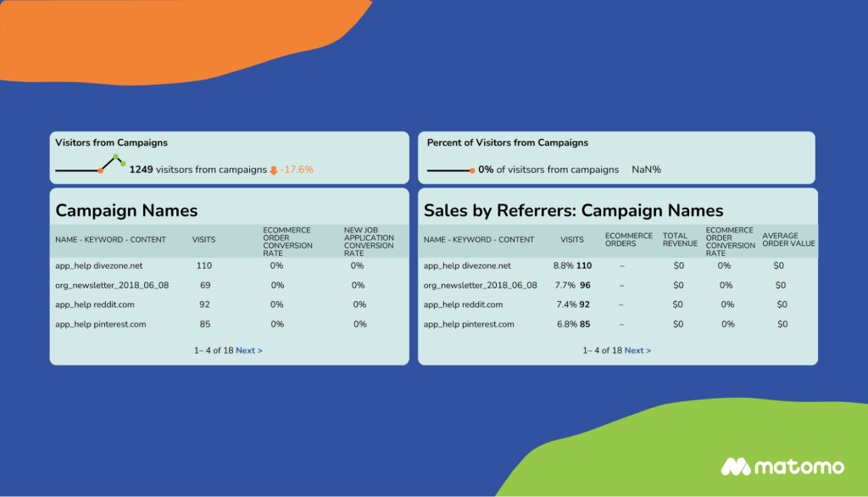The width and height of the screenshot is (868, 497).
Task: Sort Sales by Referrers by TOTAL REVENUE
Action: click(679, 240)
